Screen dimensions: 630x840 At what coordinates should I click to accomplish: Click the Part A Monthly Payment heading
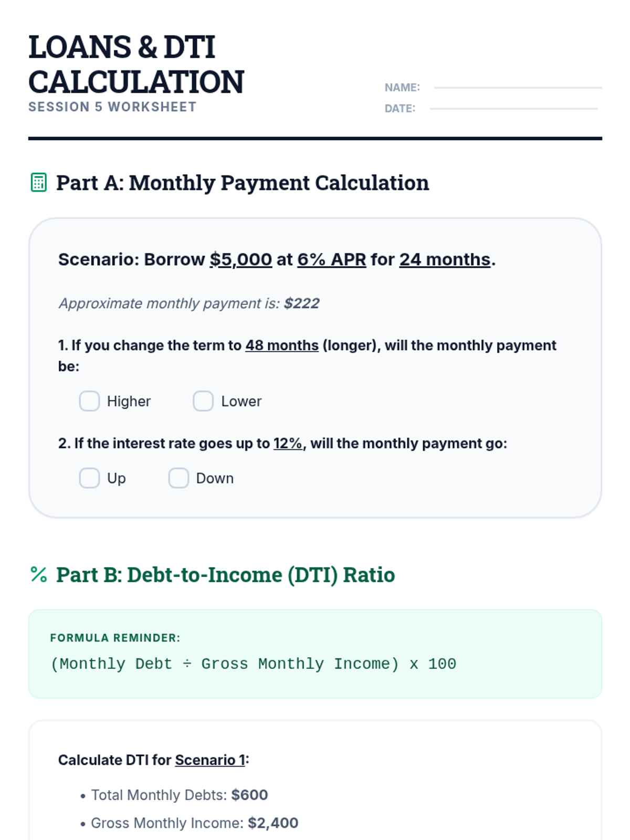coord(243,183)
